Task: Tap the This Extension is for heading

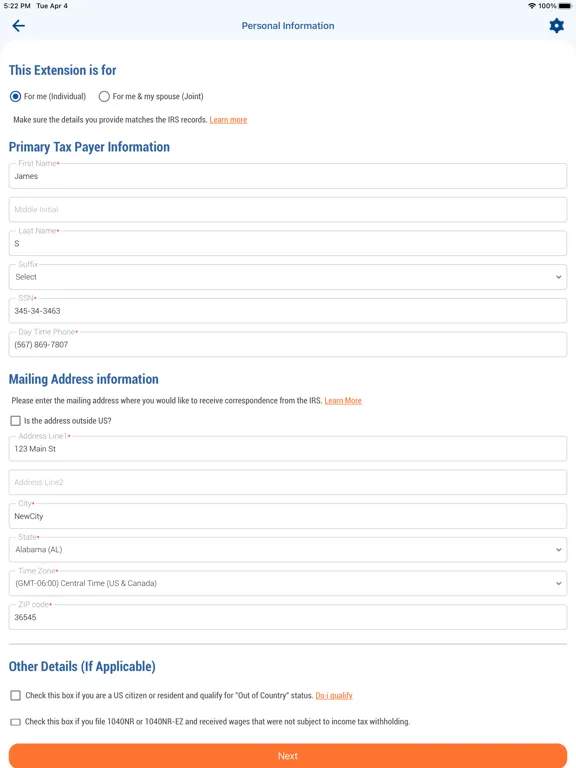Action: point(63,70)
